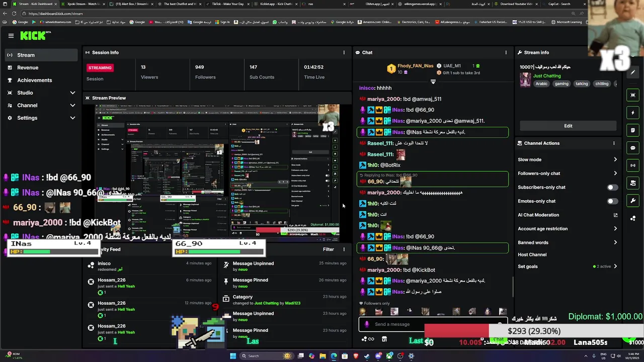
Task: Open Discord from the taskbar
Action: pos(378,356)
